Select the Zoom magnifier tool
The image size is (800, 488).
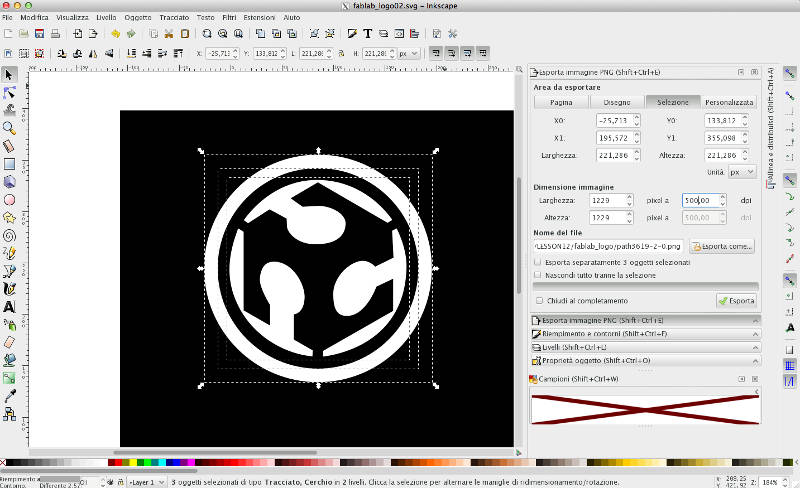(x=9, y=128)
